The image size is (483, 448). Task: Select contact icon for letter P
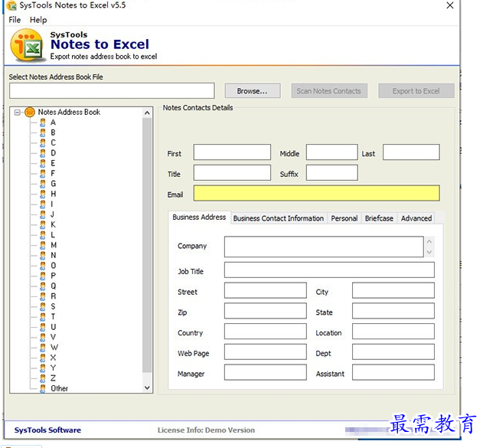(x=43, y=276)
